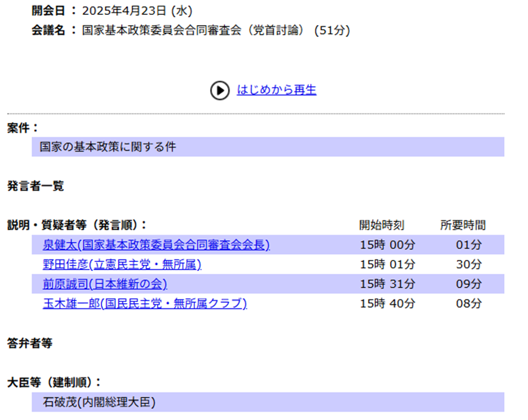Click start time 15時 31分
Screen dimensions: 528x420
pos(387,283)
